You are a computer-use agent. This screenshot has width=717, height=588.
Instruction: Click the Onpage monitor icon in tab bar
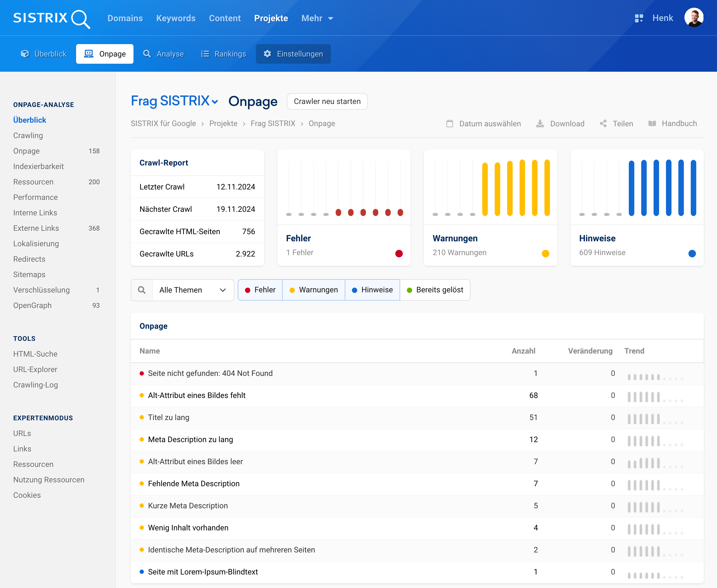pyautogui.click(x=89, y=54)
